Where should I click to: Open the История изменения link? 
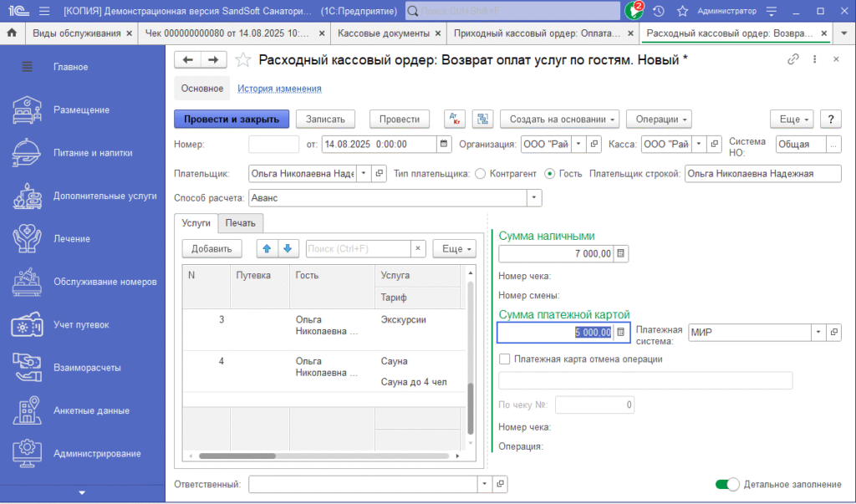click(279, 89)
